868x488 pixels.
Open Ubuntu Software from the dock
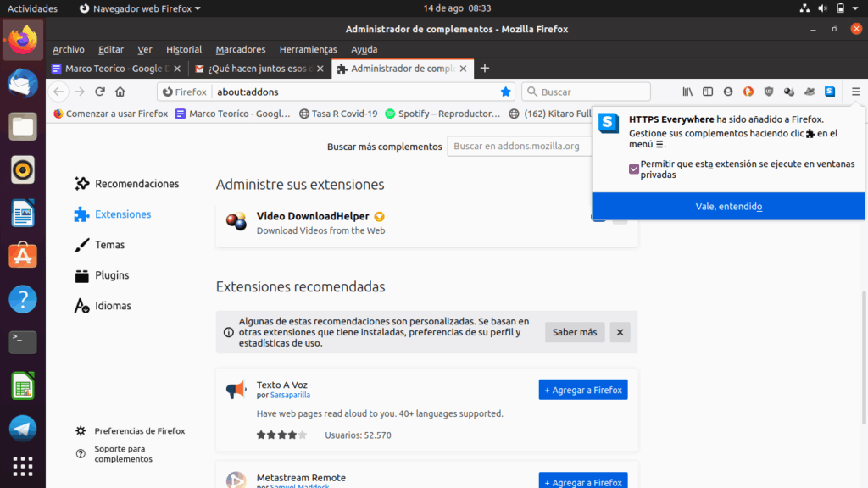pyautogui.click(x=23, y=256)
